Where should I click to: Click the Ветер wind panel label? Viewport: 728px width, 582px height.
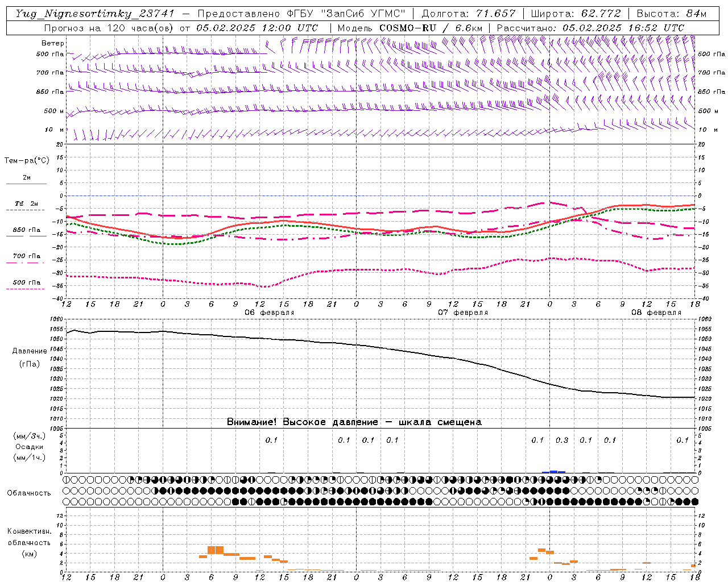pyautogui.click(x=53, y=43)
